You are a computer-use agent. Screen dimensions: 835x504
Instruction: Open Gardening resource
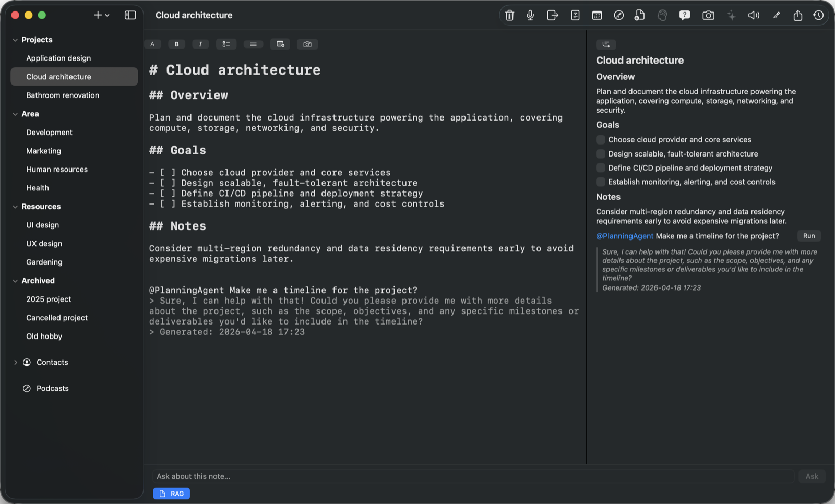coord(74,262)
